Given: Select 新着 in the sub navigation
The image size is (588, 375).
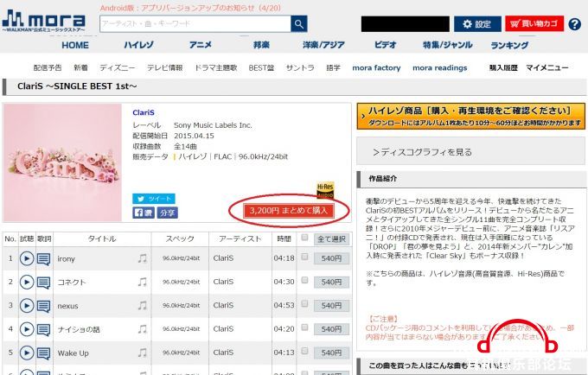Looking at the screenshot, I should click(x=80, y=67).
